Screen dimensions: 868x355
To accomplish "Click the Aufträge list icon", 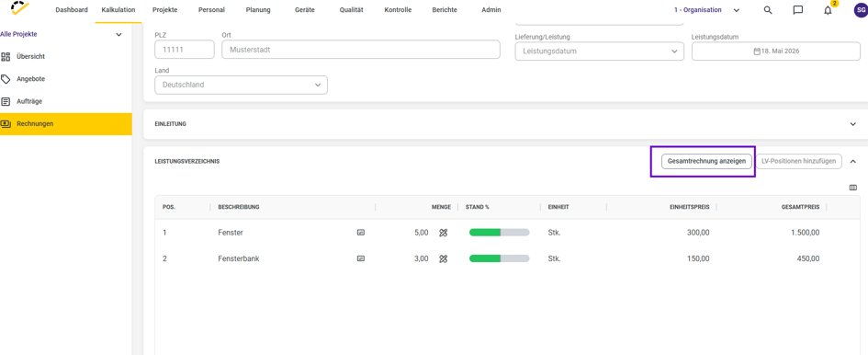I will (x=6, y=101).
